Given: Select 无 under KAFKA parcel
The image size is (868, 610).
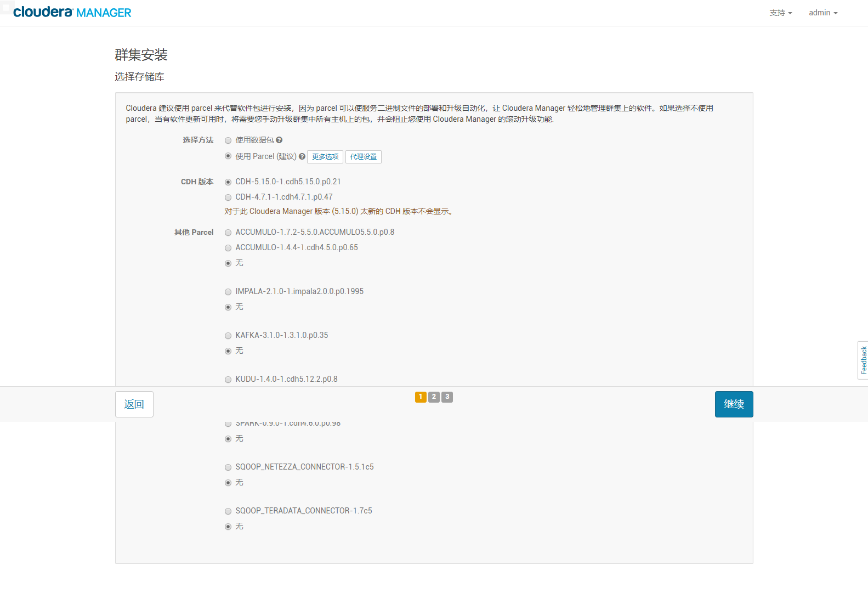Looking at the screenshot, I should 228,351.
